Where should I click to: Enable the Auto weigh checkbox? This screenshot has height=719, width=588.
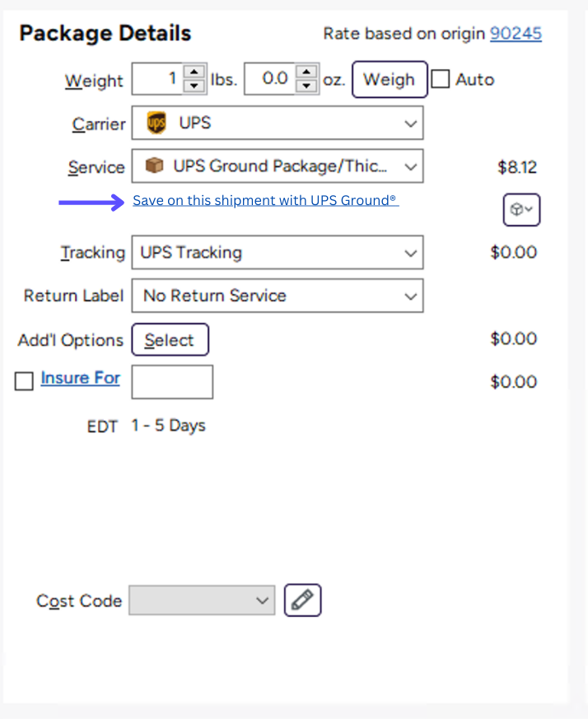tap(441, 80)
